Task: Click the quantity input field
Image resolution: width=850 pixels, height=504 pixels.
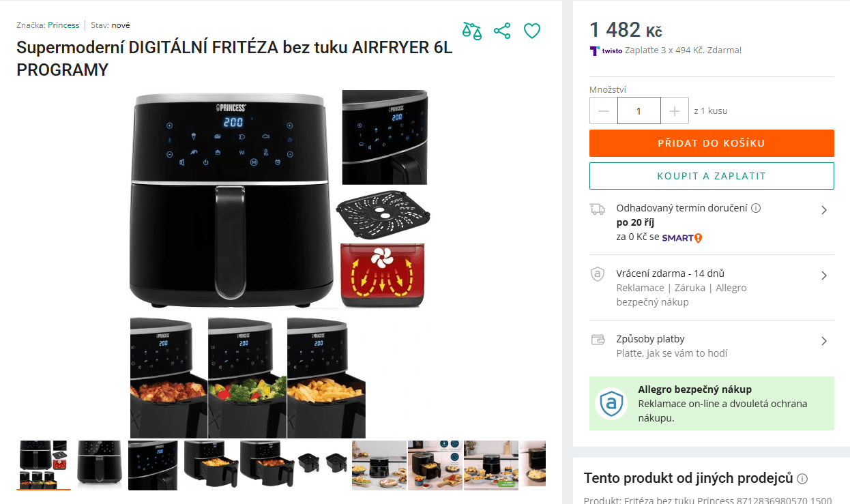Action: (639, 110)
